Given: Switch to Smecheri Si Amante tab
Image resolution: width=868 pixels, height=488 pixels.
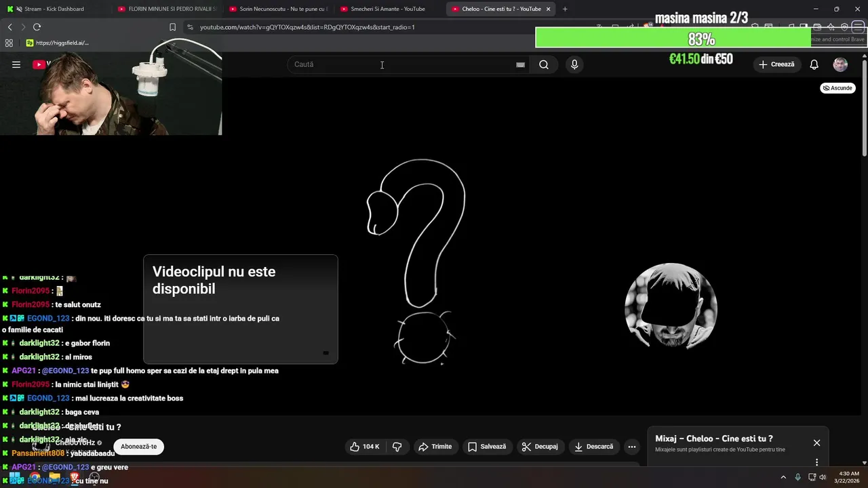Looking at the screenshot, I should (x=389, y=9).
